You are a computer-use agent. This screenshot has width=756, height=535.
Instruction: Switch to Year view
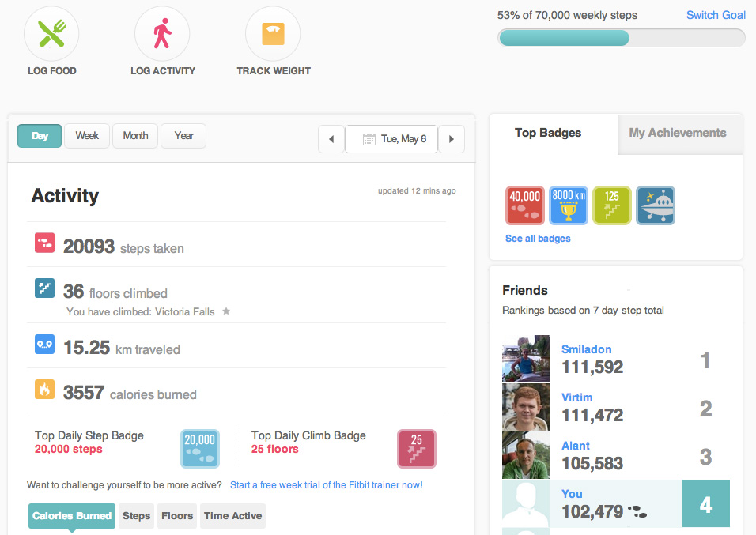pos(183,136)
